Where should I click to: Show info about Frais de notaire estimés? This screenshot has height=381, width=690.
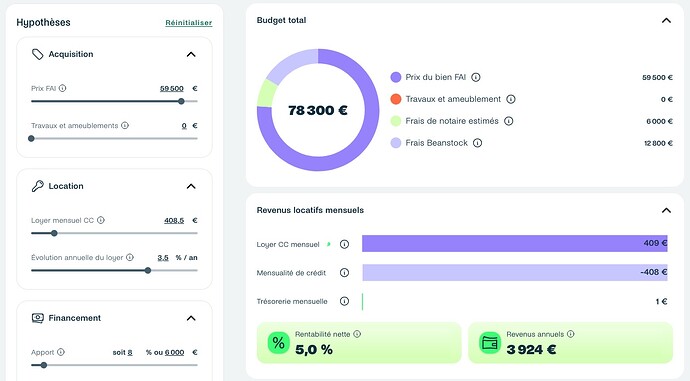coord(509,121)
